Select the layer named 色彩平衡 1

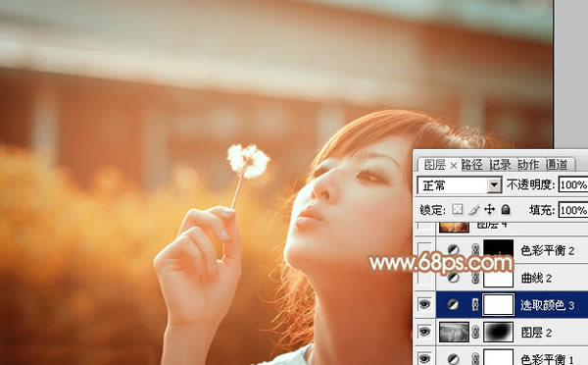pos(548,359)
